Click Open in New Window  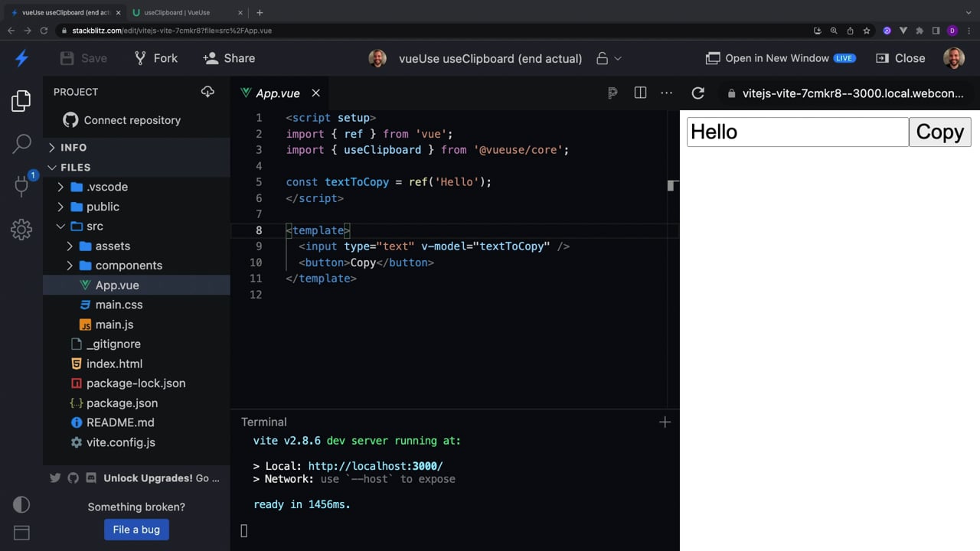(780, 58)
